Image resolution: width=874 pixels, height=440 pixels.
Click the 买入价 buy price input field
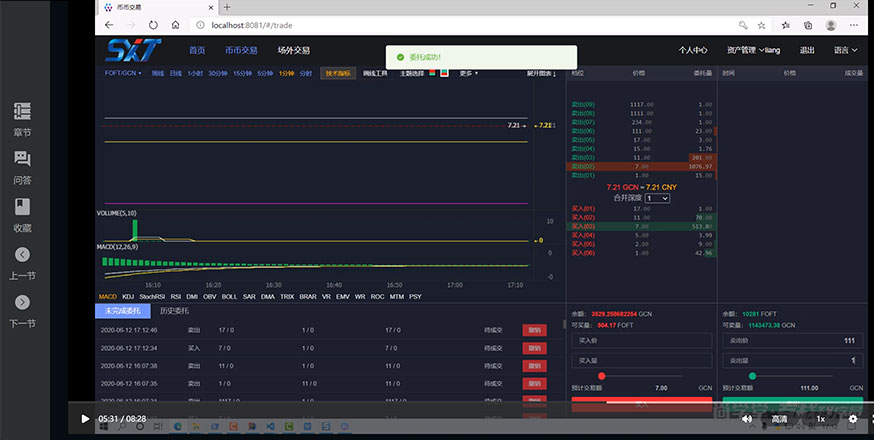[642, 340]
